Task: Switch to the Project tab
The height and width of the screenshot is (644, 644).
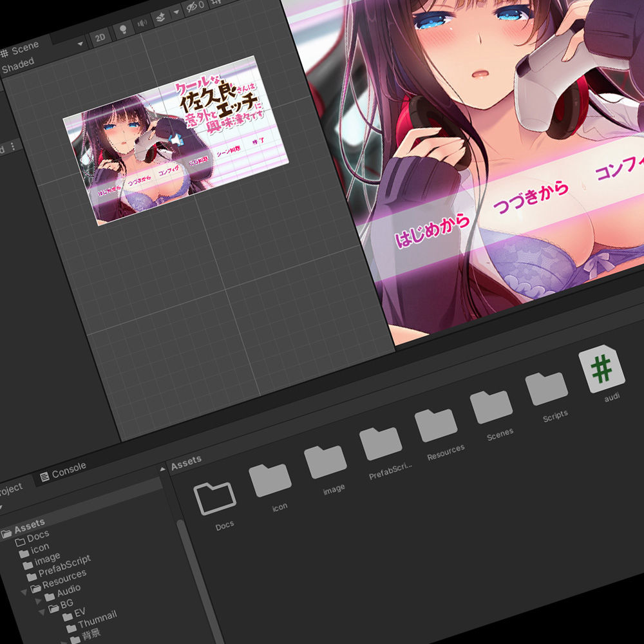Action: [x=11, y=489]
